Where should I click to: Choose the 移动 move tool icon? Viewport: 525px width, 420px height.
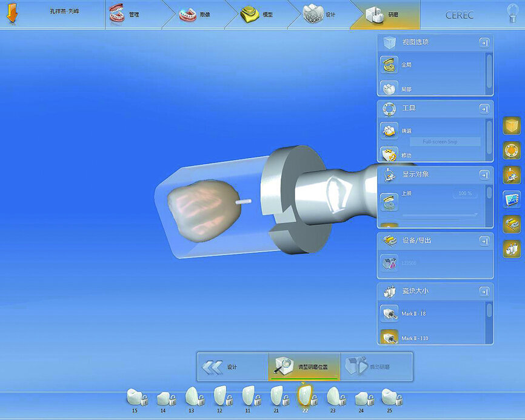[389, 155]
